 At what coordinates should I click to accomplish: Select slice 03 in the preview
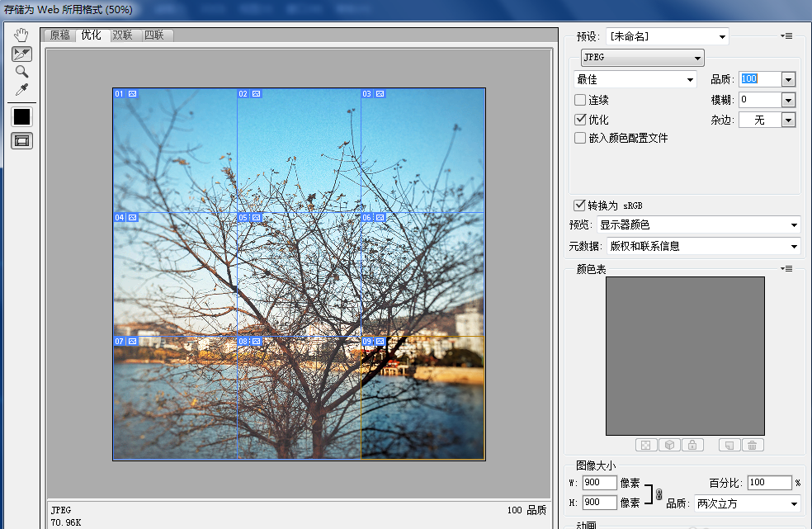[423, 150]
